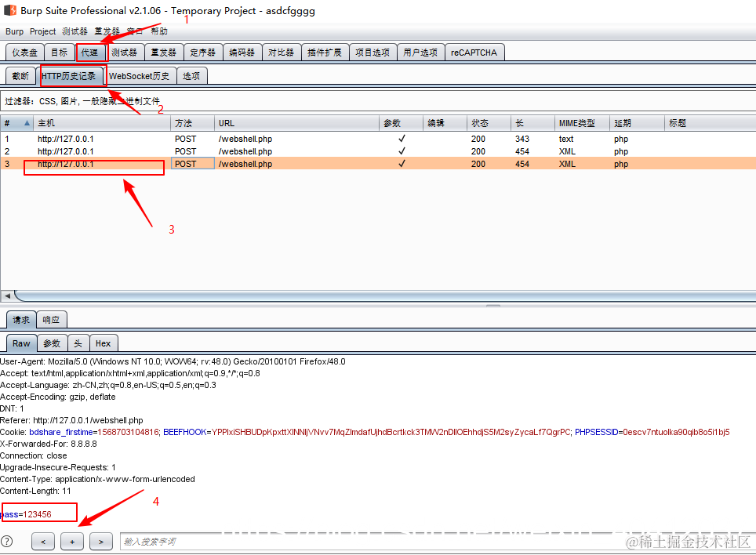Open the WebSocket历史 sub-tab

coord(140,76)
